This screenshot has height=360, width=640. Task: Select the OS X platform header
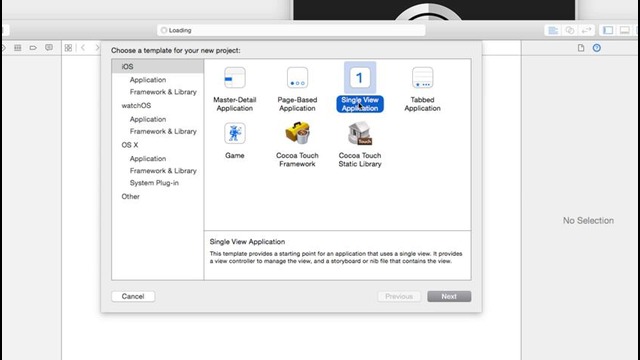pos(130,145)
